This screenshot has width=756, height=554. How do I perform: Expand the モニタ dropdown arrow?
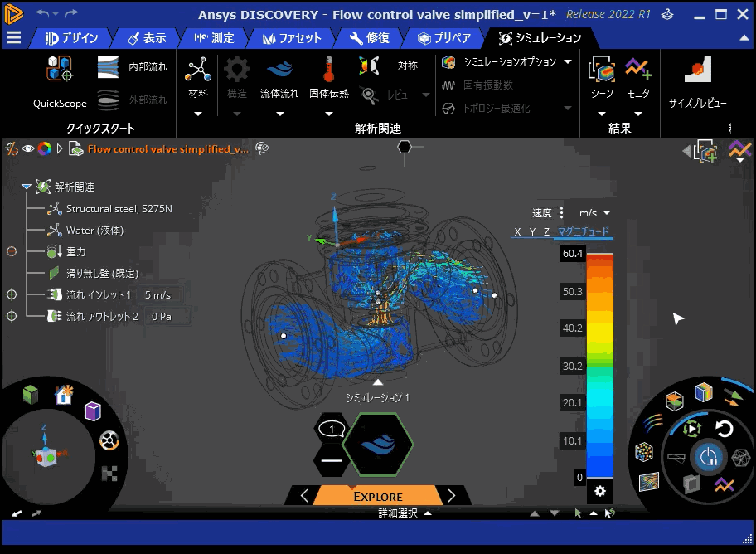[x=638, y=114]
